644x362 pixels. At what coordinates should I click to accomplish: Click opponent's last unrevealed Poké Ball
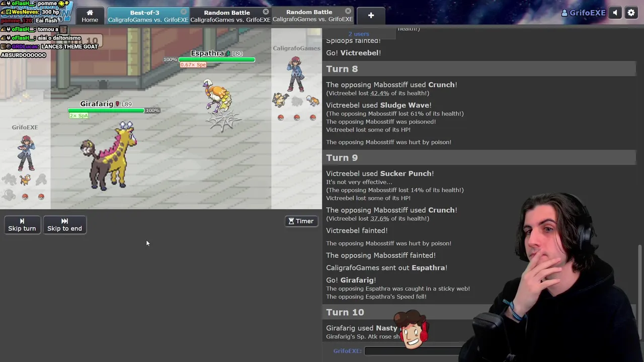coord(313,118)
